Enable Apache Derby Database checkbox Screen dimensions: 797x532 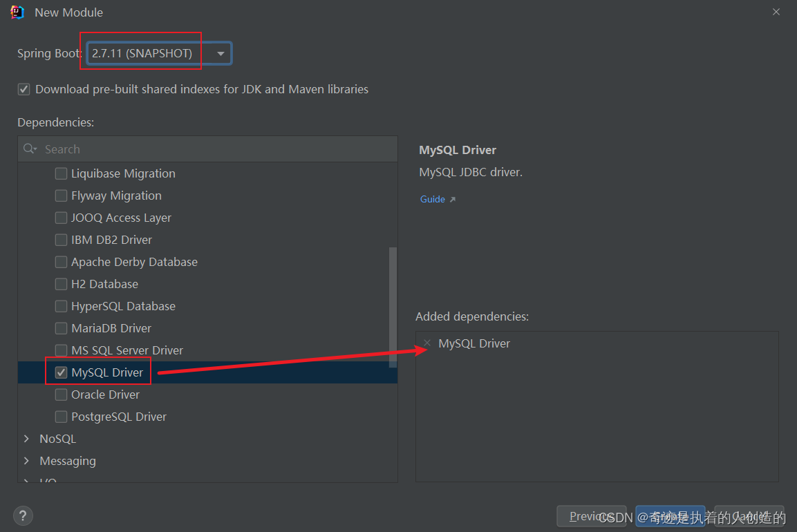pyautogui.click(x=61, y=262)
